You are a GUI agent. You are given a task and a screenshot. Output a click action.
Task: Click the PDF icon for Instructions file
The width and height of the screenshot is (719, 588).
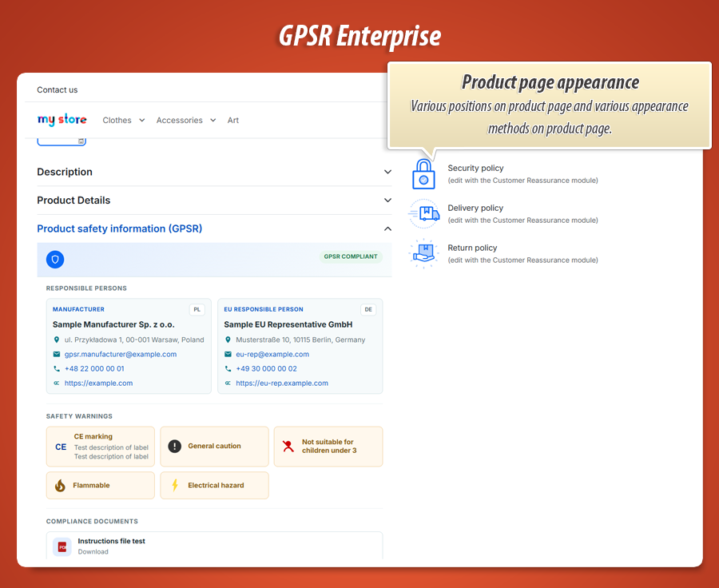click(x=62, y=546)
